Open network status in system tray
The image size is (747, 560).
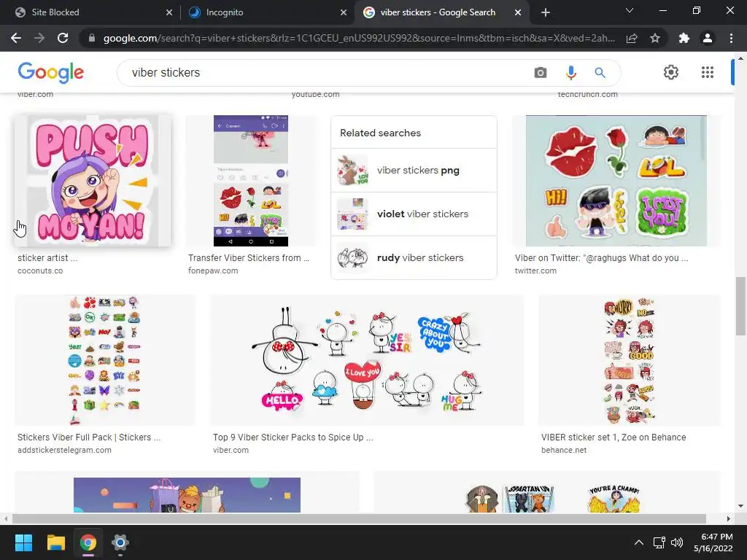coord(659,542)
